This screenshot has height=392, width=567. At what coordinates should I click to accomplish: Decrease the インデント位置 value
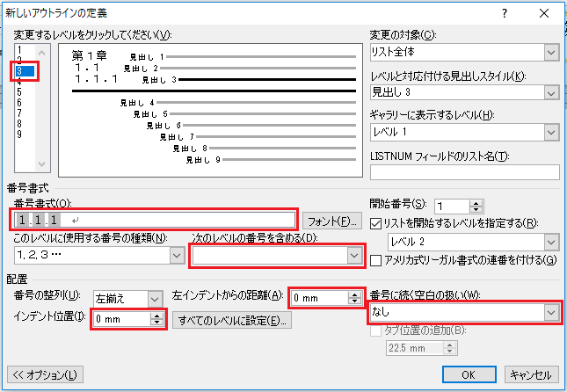coord(157,323)
